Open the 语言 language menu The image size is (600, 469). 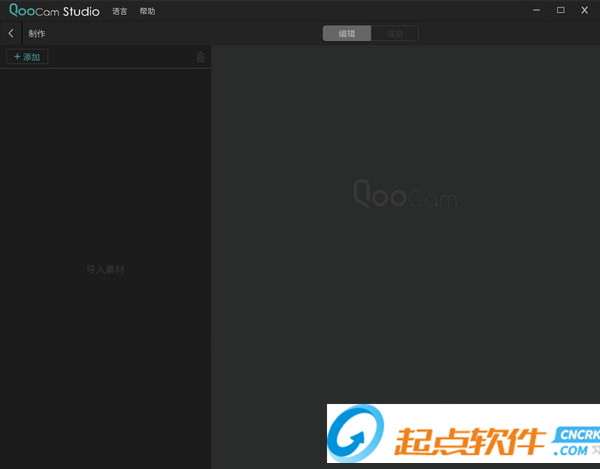pyautogui.click(x=119, y=11)
